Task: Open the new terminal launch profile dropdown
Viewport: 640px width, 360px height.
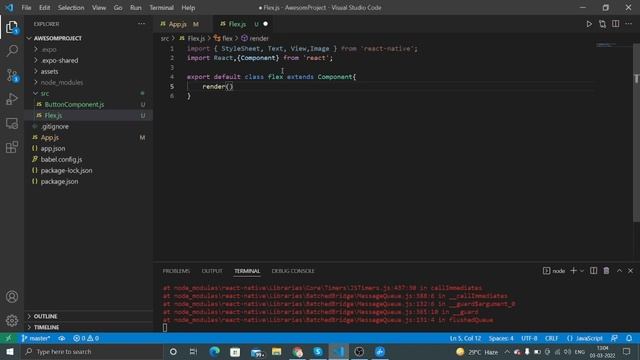Action: coord(582,271)
